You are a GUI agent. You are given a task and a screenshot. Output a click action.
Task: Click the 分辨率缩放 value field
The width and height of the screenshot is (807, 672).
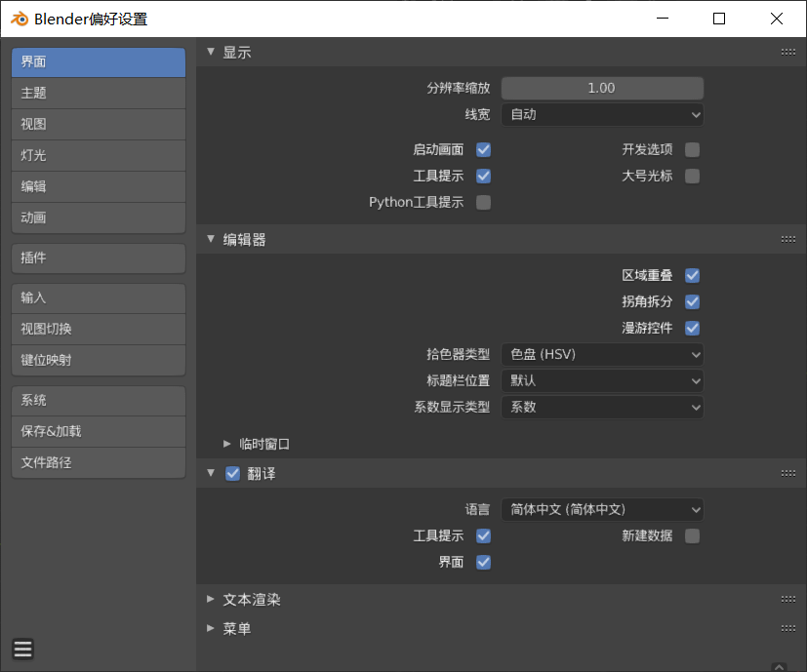(602, 88)
